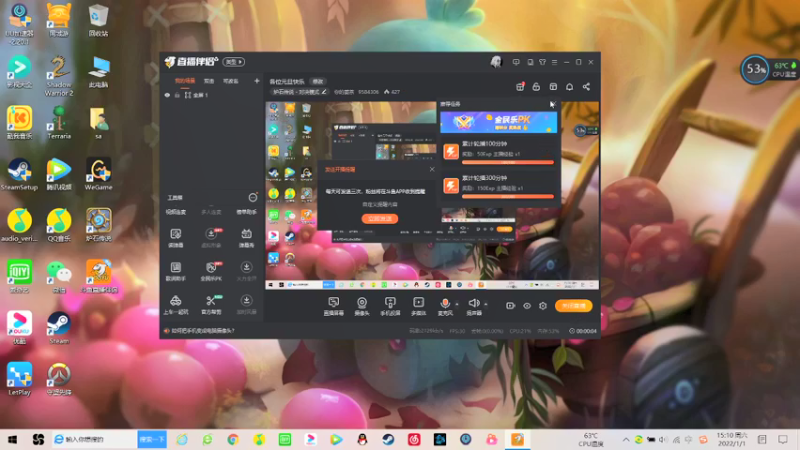Open the 美型 beauty dropdown
Image resolution: width=800 pixels, height=450 pixels.
pos(234,62)
